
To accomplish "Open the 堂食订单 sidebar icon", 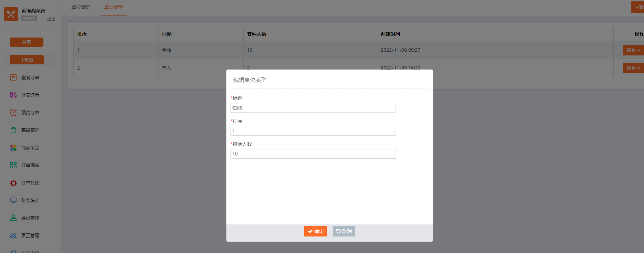I will [x=13, y=77].
